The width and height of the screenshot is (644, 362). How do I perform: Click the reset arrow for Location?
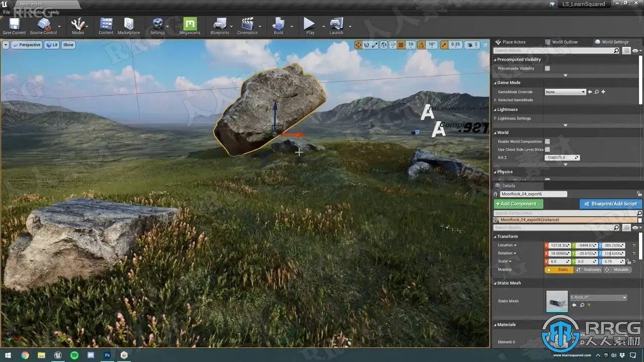[x=634, y=245]
